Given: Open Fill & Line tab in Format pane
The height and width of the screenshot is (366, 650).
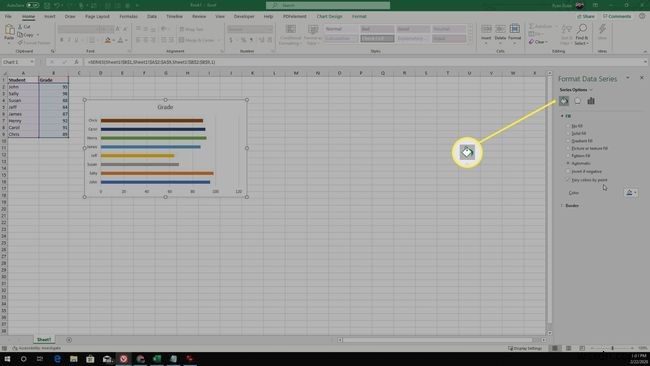Looking at the screenshot, I should click(564, 101).
